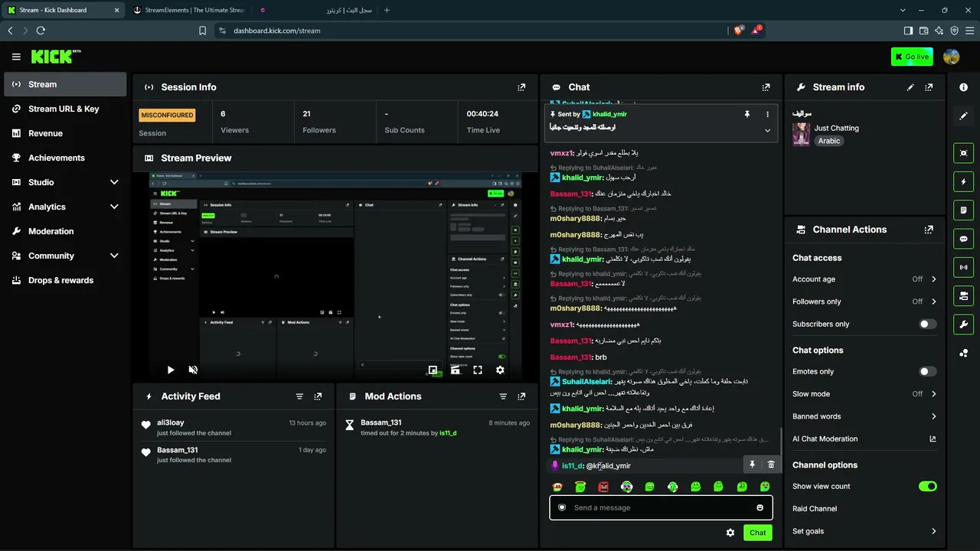980x551 pixels.
Task: Open pinned message three-dot options
Action: (x=767, y=114)
